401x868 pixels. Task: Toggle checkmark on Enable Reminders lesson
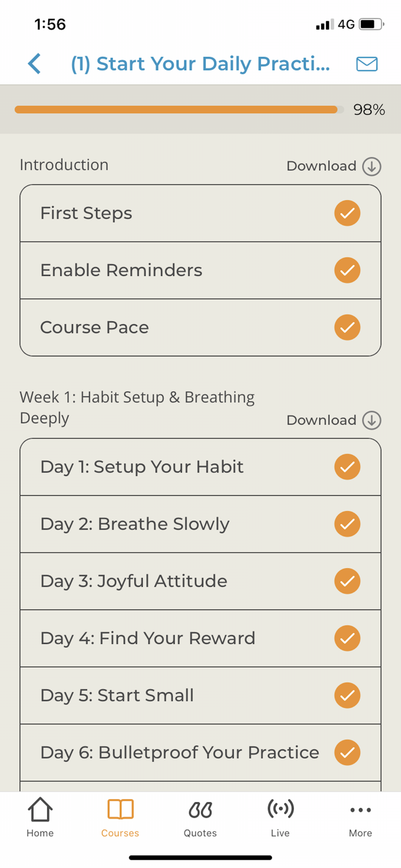[347, 270]
